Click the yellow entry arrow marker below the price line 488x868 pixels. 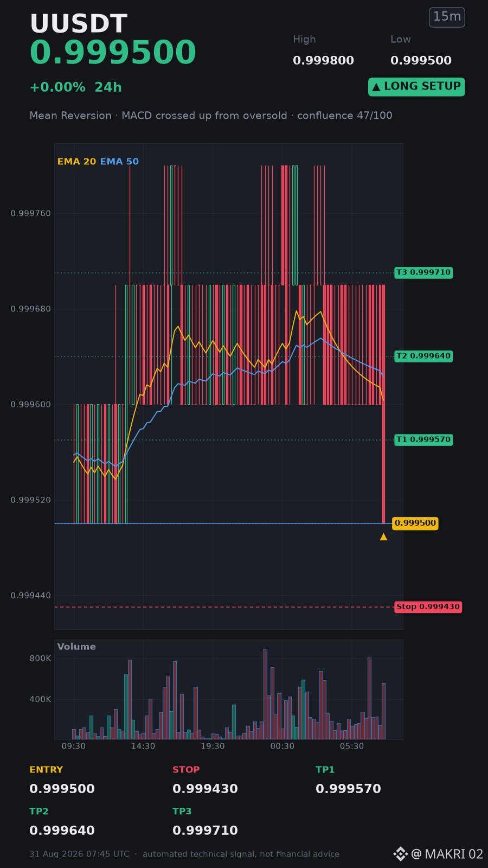pos(383,537)
